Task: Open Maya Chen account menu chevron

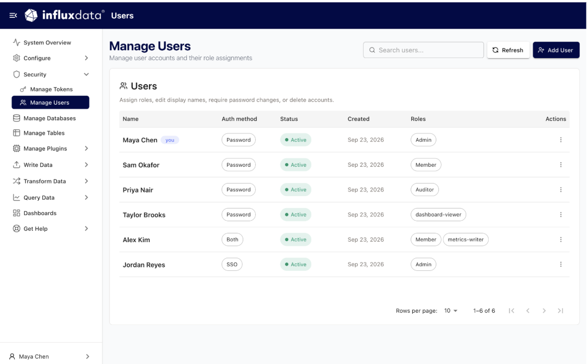Action: point(87,357)
